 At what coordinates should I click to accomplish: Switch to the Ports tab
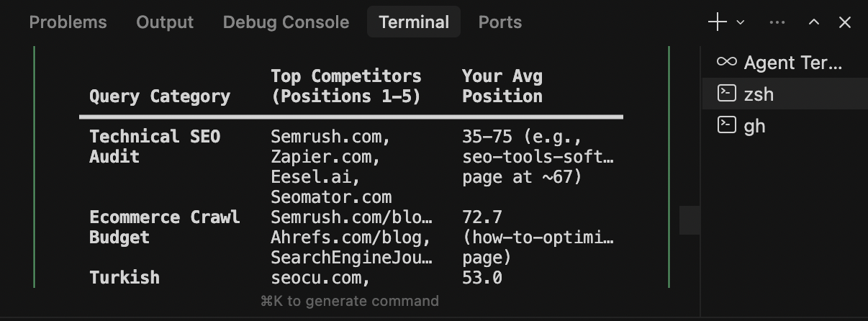pyautogui.click(x=499, y=22)
